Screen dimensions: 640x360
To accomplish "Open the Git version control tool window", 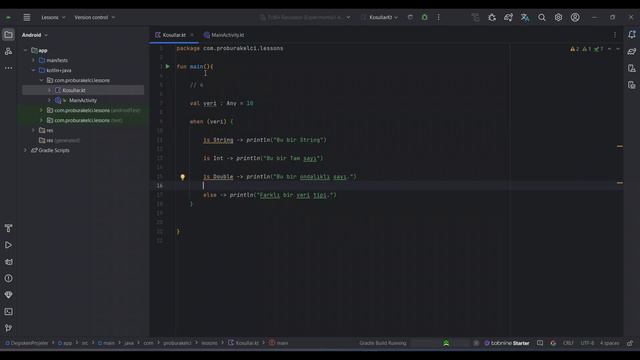I will (8, 328).
